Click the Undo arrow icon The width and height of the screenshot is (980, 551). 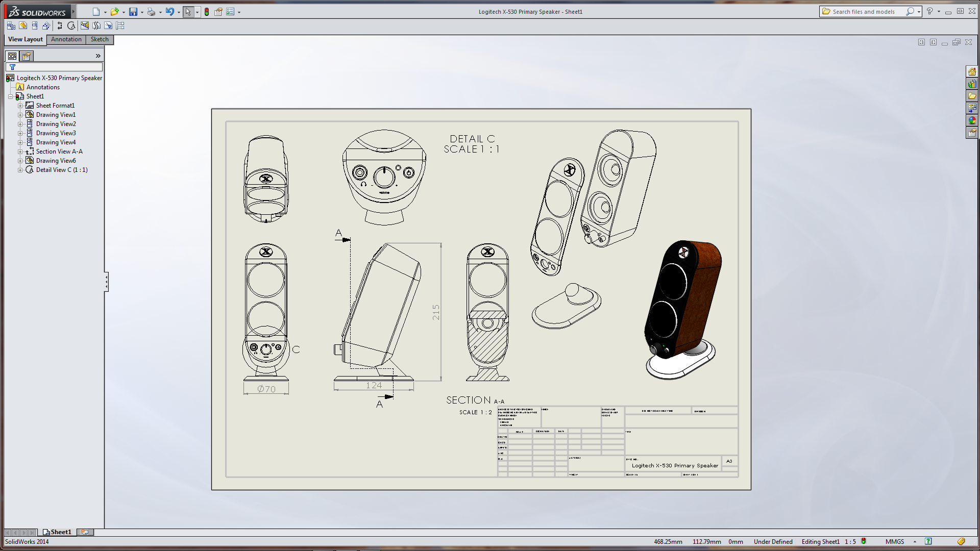[x=170, y=12]
